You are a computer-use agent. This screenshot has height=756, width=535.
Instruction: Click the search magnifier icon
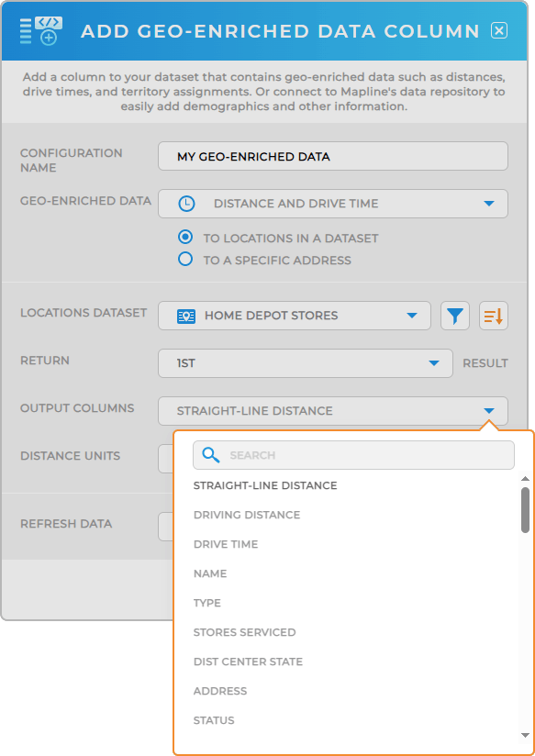[211, 455]
